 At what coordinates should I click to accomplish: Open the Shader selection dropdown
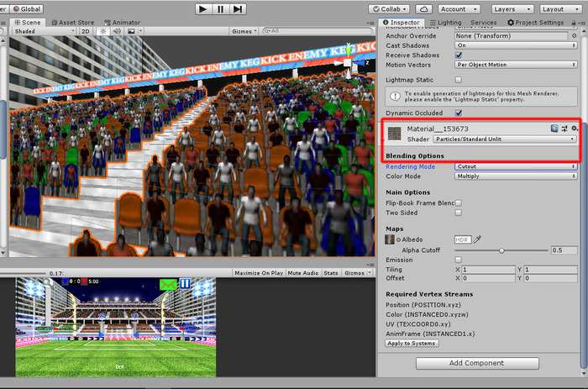pos(505,139)
